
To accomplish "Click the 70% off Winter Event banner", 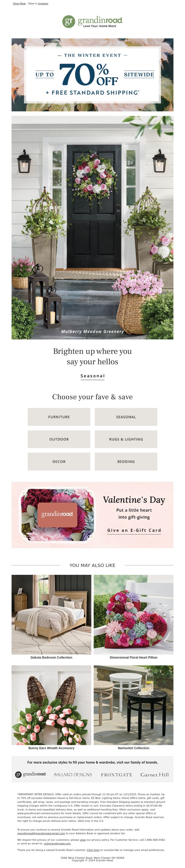I will coord(92,75).
